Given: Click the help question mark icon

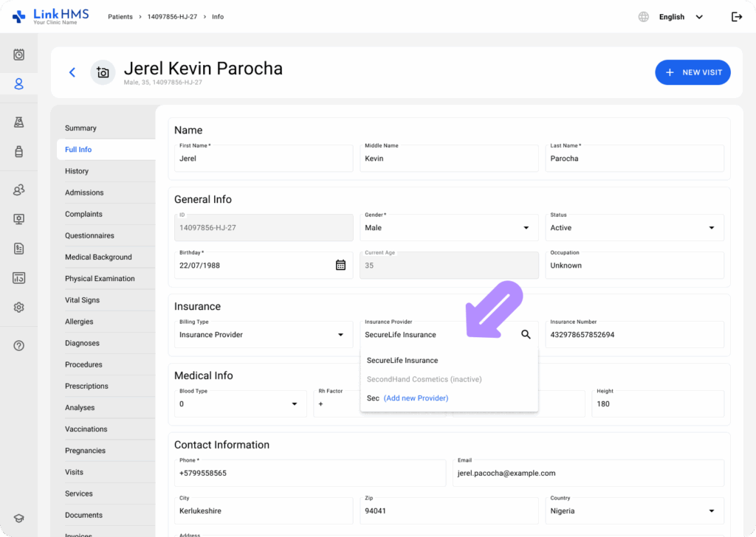Looking at the screenshot, I should (19, 345).
